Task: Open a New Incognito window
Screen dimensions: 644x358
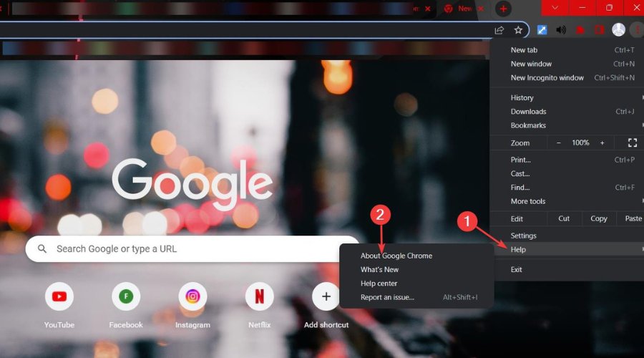Action: point(567,77)
